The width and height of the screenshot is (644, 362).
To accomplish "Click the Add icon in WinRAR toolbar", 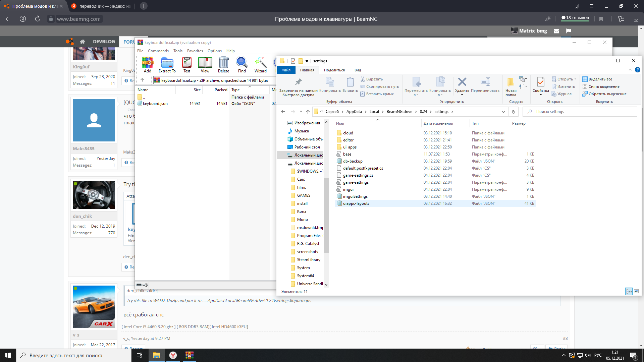I will click(148, 65).
